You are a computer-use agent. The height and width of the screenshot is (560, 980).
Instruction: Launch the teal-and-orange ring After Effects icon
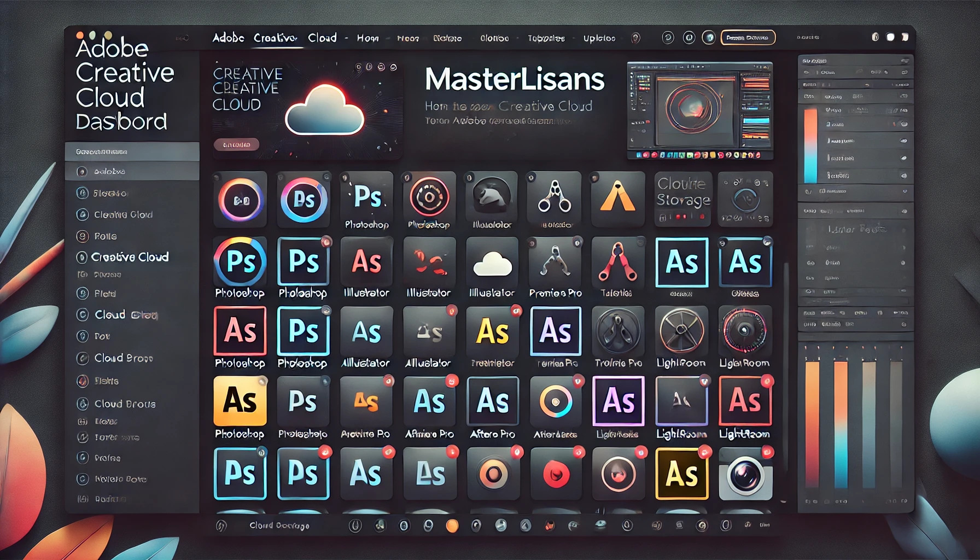coord(556,401)
